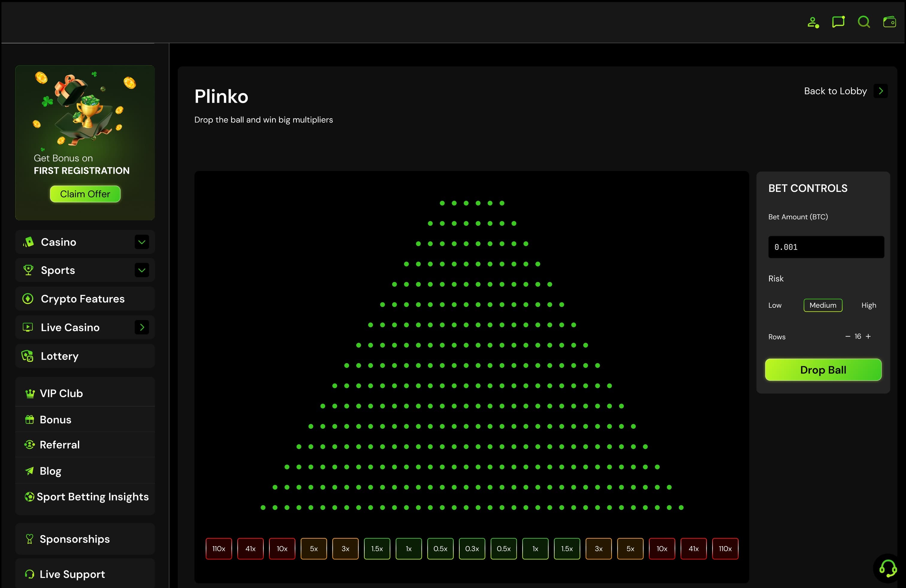The height and width of the screenshot is (588, 906).
Task: Open the Live Support menu item
Action: coord(85,574)
